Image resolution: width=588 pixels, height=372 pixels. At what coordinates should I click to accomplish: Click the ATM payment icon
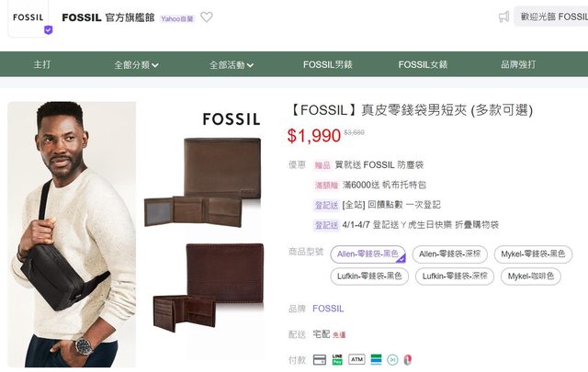tap(356, 359)
